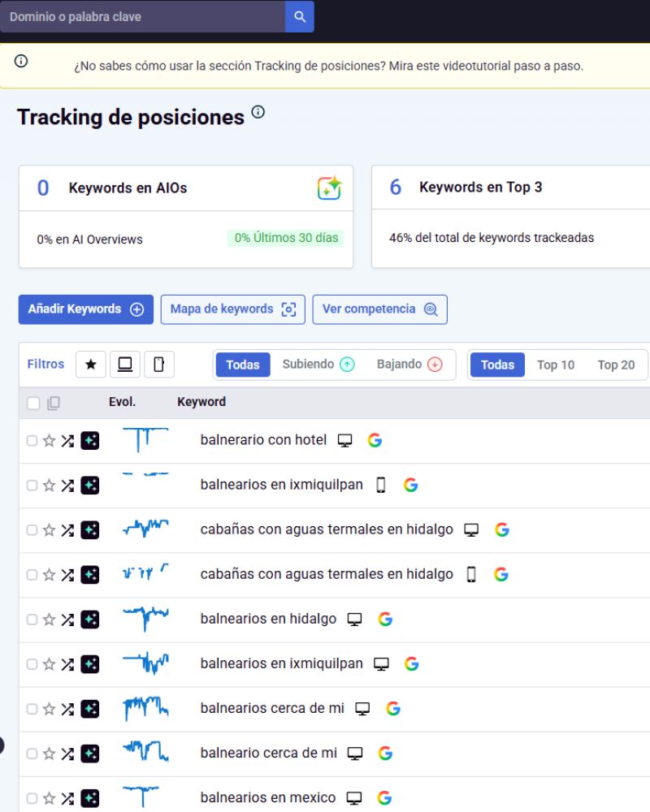Select the Bajando tab

409,364
